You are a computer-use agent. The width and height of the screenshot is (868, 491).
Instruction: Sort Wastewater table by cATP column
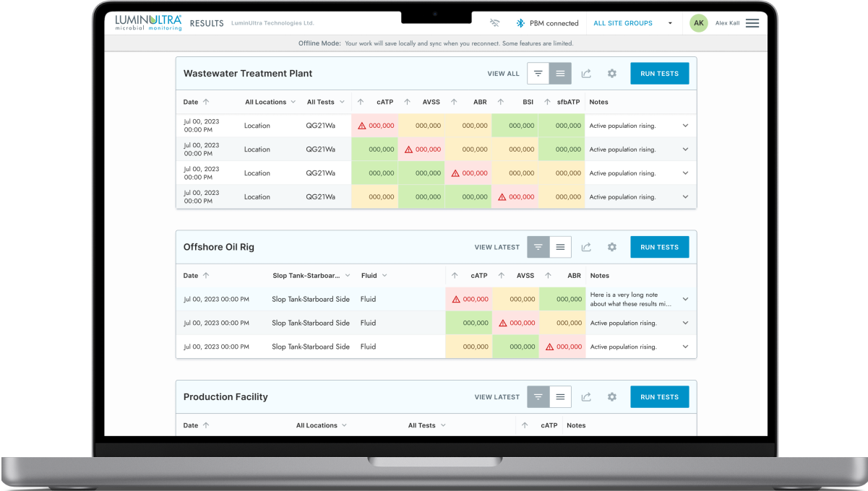click(x=384, y=103)
